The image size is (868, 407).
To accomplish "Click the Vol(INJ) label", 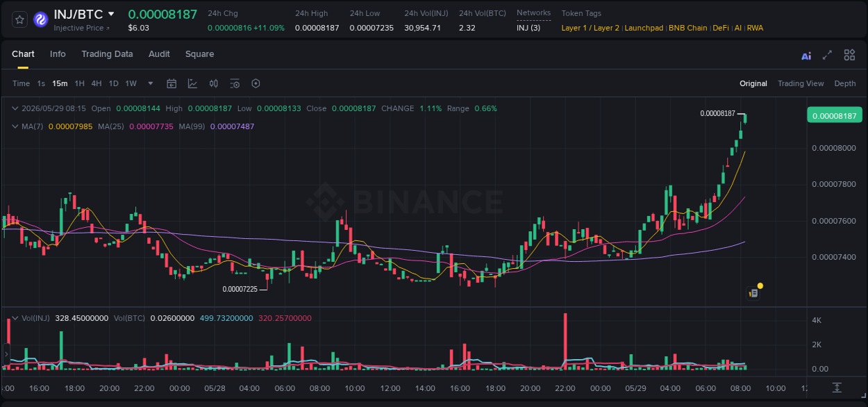I will tap(35, 318).
